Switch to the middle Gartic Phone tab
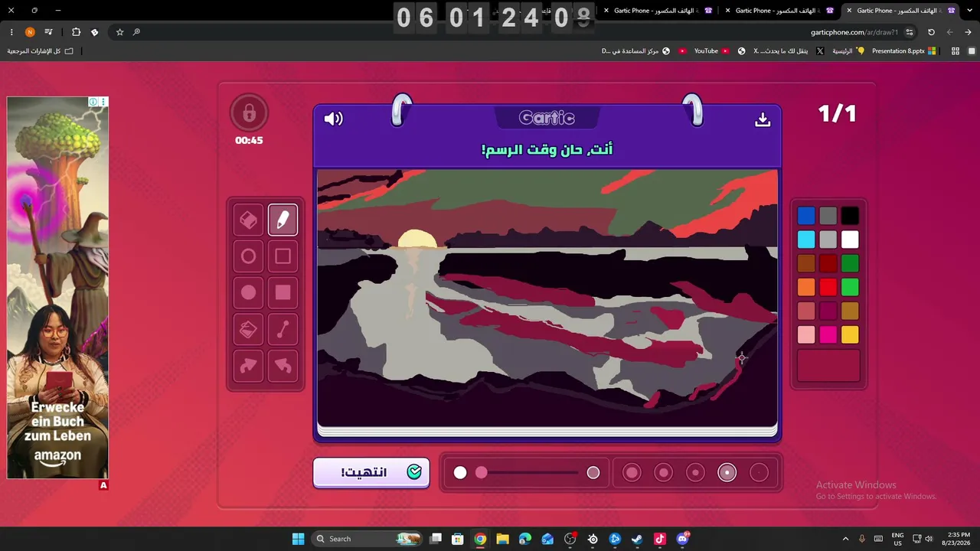This screenshot has width=980, height=551. (x=781, y=11)
